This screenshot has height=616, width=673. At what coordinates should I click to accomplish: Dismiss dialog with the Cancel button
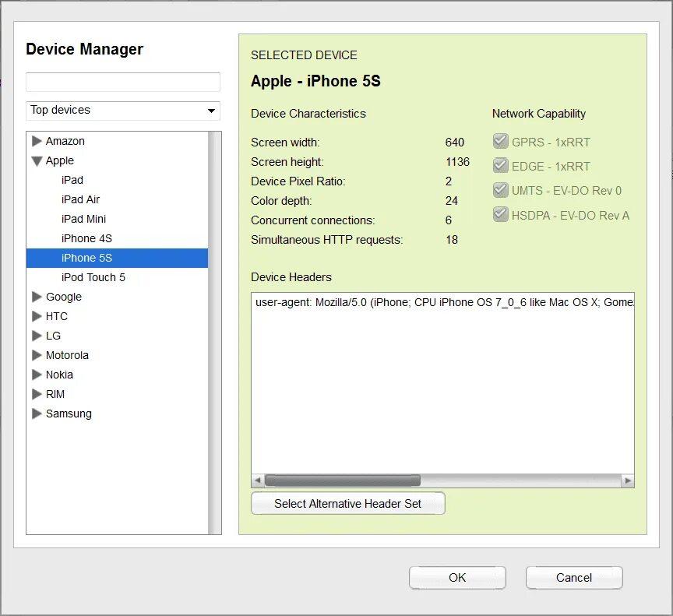(x=574, y=578)
